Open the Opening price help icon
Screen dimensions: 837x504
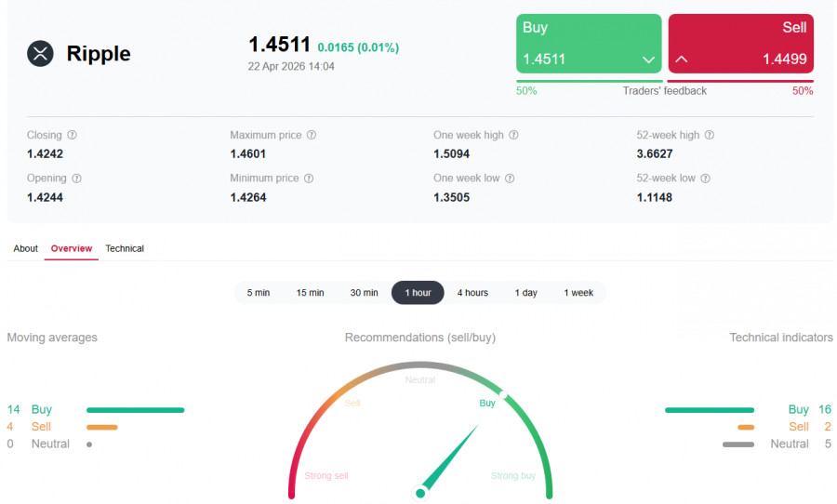(76, 179)
